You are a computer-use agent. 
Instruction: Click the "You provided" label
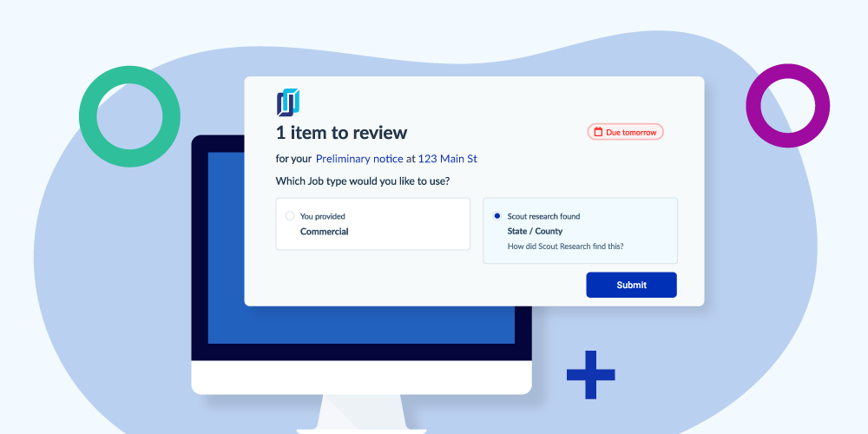pyautogui.click(x=323, y=216)
